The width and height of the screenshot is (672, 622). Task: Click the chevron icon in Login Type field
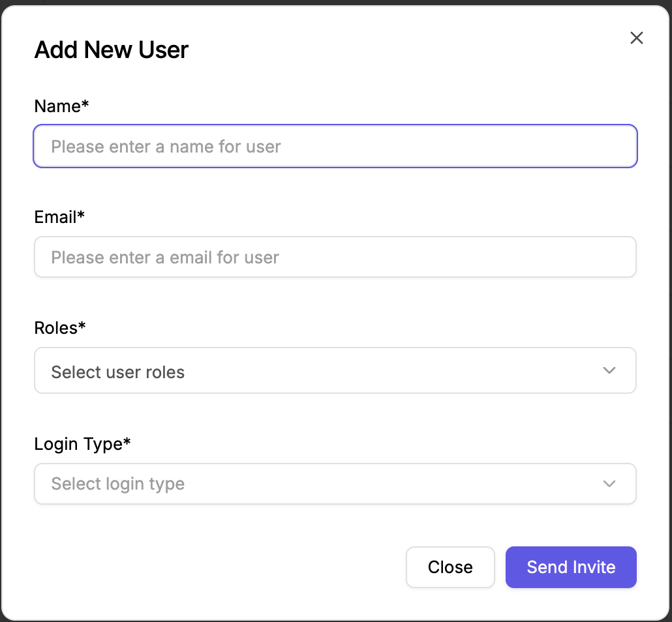point(609,484)
